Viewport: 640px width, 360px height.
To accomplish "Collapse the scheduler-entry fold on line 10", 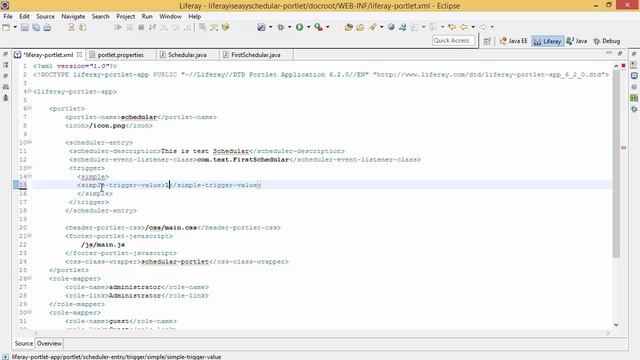I will coord(30,142).
